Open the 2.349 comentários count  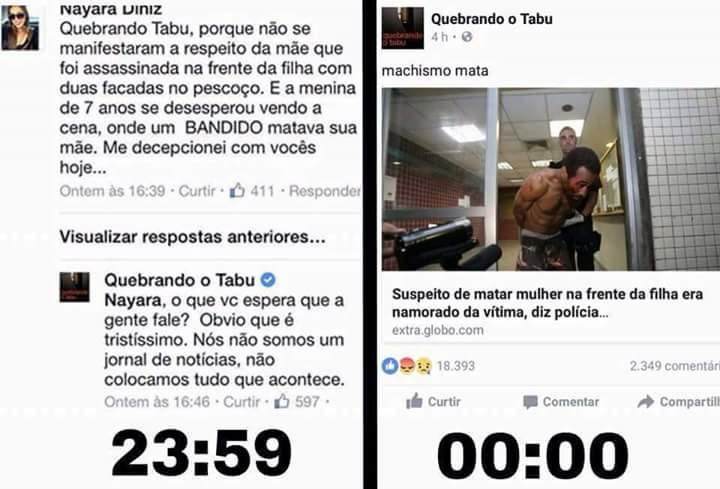[675, 366]
